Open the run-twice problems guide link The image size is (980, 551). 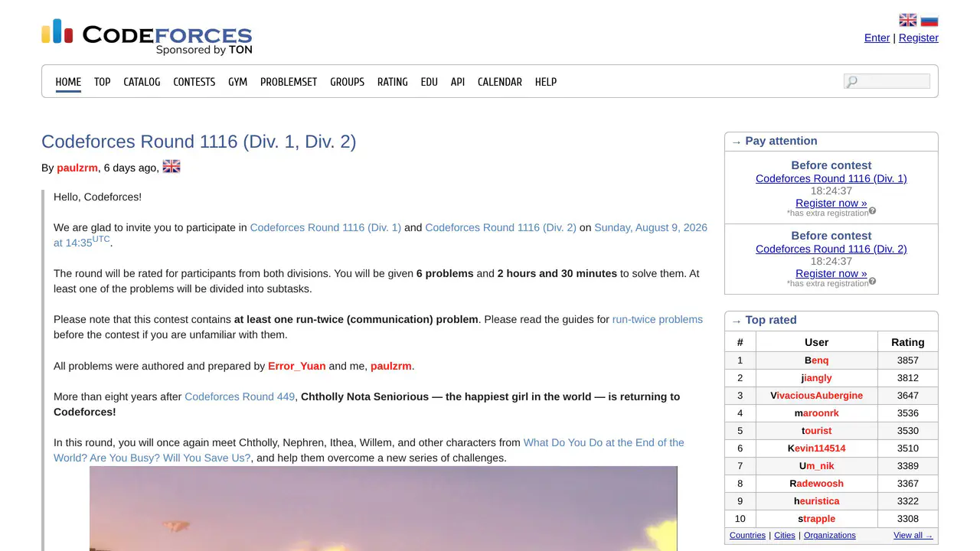658,319
